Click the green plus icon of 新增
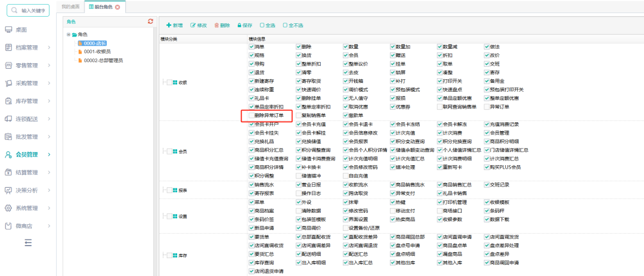This screenshot has width=644, height=276. tap(168, 26)
